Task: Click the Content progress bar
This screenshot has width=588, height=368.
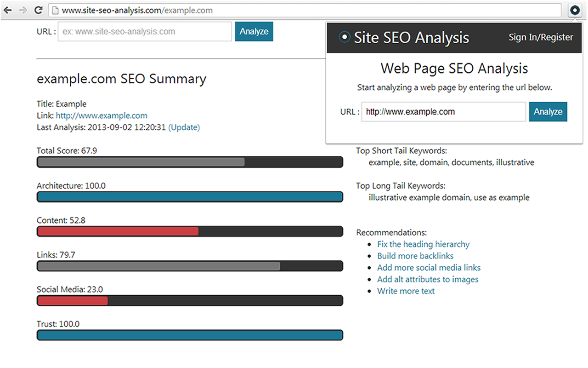Action: 190,231
